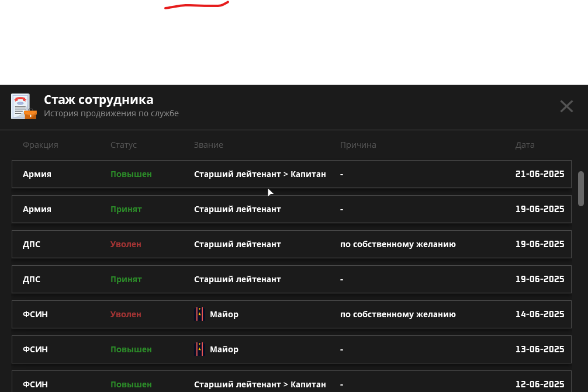588x392 pixels.
Task: Click Повышен status in 12-06-2025 row
Action: [x=131, y=384]
